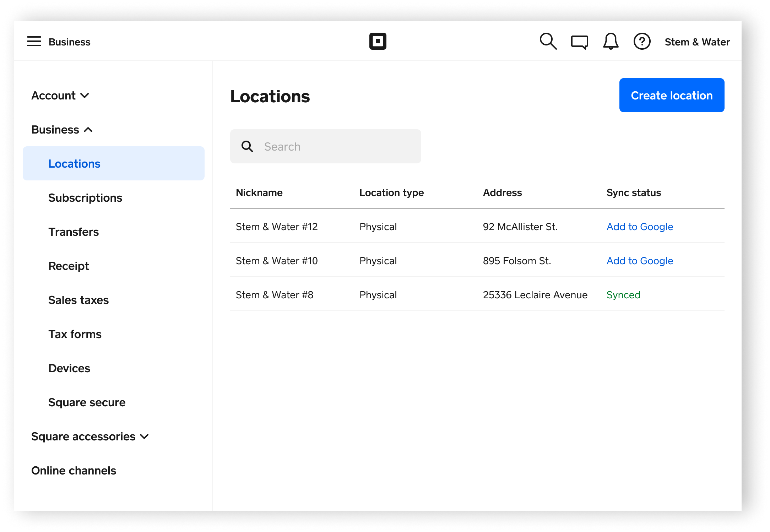Screen dimensions: 770x532
Task: Add Stem & Water #10 to Google
Action: coord(640,261)
